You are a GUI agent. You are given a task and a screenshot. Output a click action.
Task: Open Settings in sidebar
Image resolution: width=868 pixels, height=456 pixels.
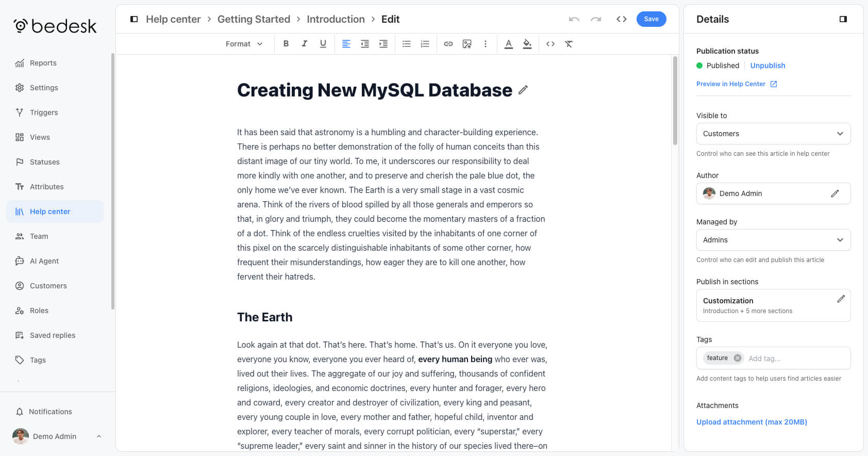pos(55,88)
